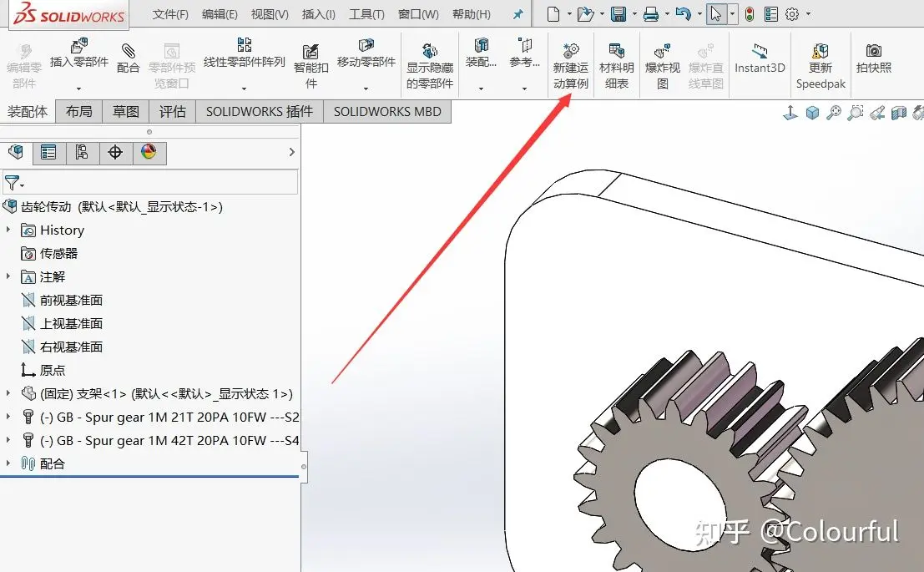Viewport: 924px width, 572px height.
Task: Open DimXpertManager crosshair tab
Action: (115, 153)
